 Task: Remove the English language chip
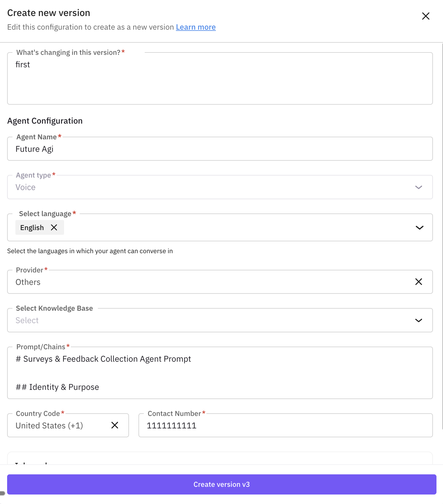[x=54, y=227]
